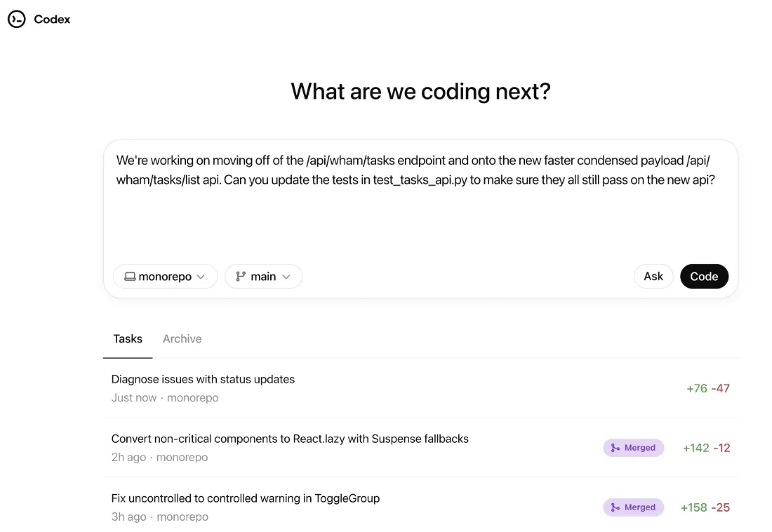The width and height of the screenshot is (772, 532).
Task: Click the +76 -47 diff stats on Diagnose task
Action: (707, 387)
